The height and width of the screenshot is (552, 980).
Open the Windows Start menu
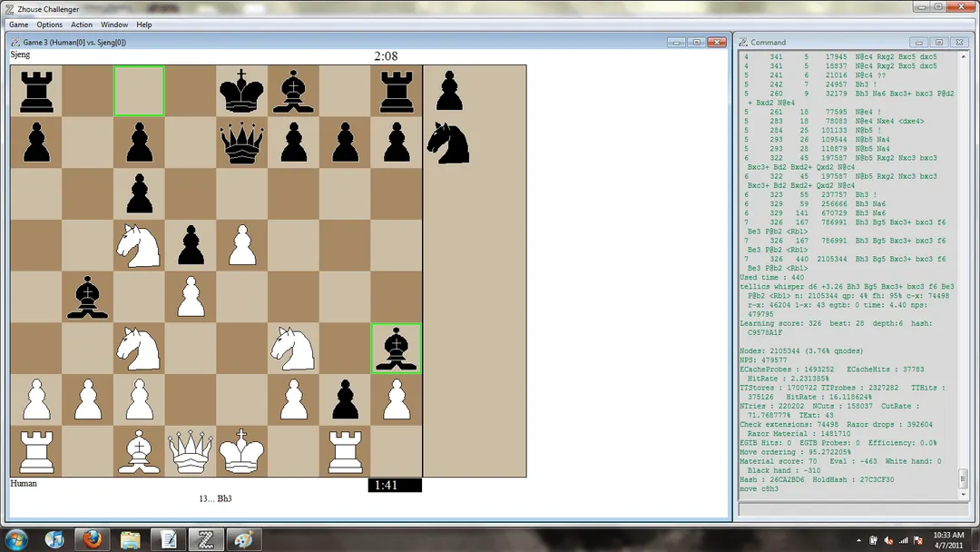tap(15, 539)
